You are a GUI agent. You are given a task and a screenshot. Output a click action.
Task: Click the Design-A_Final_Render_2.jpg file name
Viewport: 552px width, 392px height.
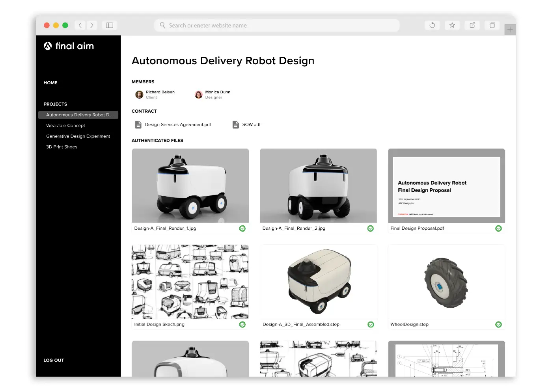coord(294,229)
